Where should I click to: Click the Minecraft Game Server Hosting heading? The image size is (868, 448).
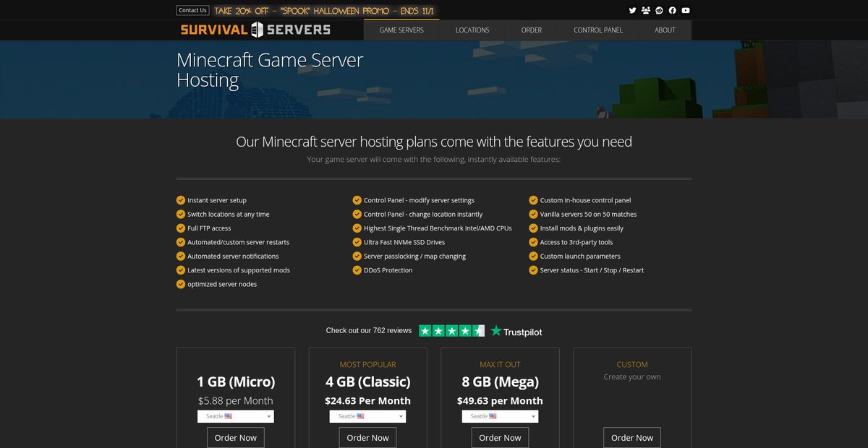tap(270, 69)
